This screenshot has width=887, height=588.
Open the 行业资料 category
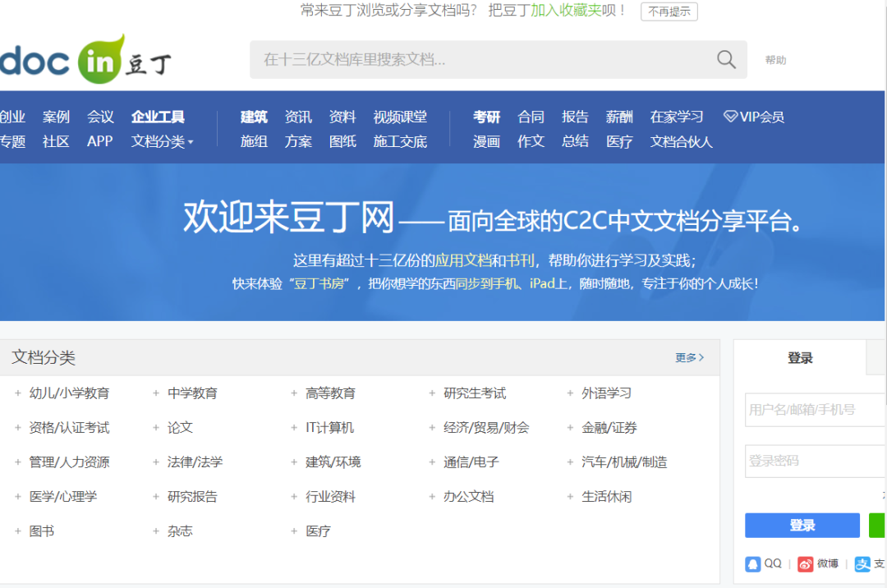pos(330,496)
